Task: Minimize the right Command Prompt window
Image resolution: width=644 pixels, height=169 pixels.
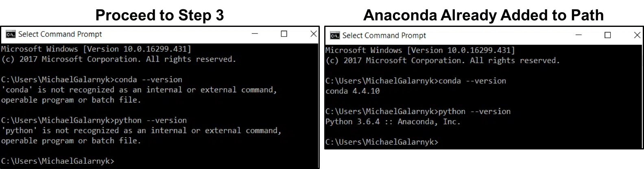Action: point(579,35)
